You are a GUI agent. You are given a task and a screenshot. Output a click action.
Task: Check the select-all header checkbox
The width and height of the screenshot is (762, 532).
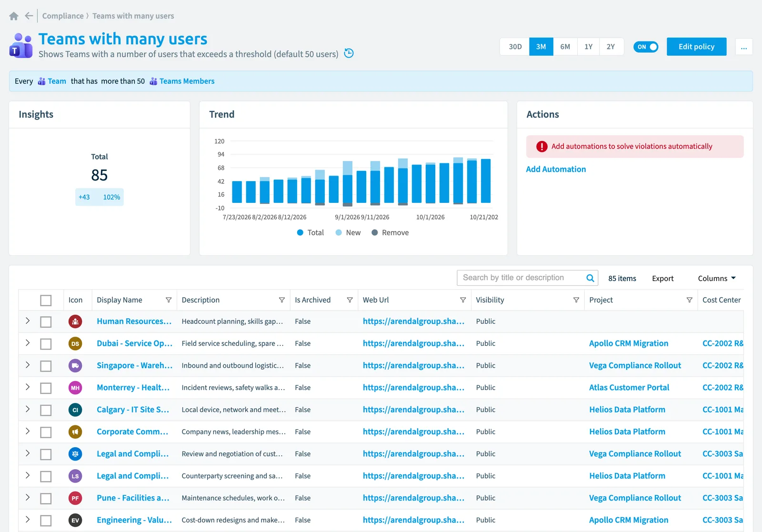[46, 301]
